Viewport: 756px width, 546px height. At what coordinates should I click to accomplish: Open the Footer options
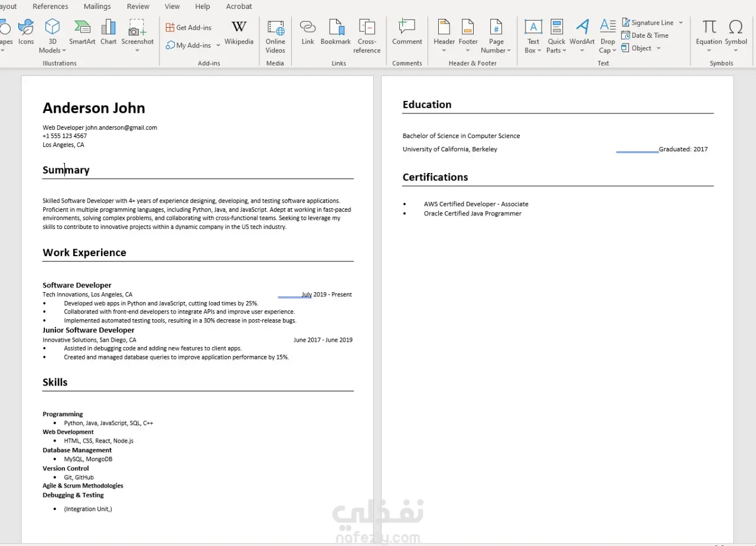[x=468, y=35]
